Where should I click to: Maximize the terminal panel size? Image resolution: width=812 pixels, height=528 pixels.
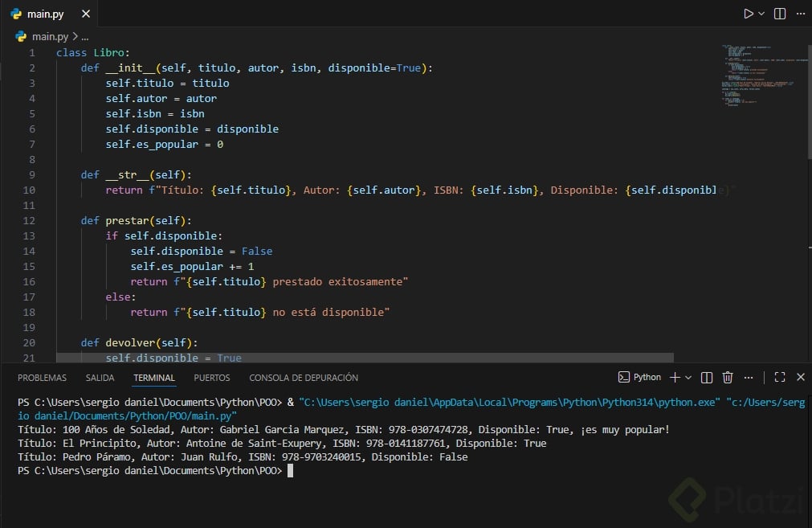pos(779,377)
